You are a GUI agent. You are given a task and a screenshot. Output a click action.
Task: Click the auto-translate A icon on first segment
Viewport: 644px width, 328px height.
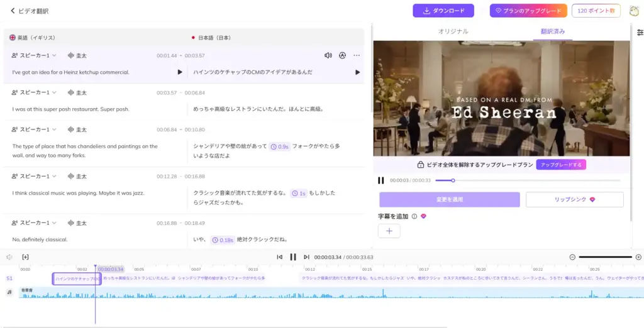coord(343,55)
